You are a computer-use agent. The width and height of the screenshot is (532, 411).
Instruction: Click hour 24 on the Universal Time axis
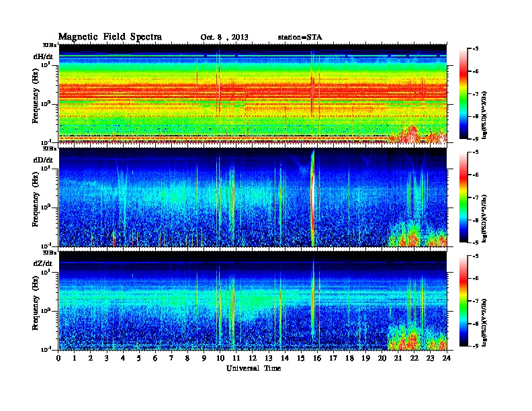(447, 359)
